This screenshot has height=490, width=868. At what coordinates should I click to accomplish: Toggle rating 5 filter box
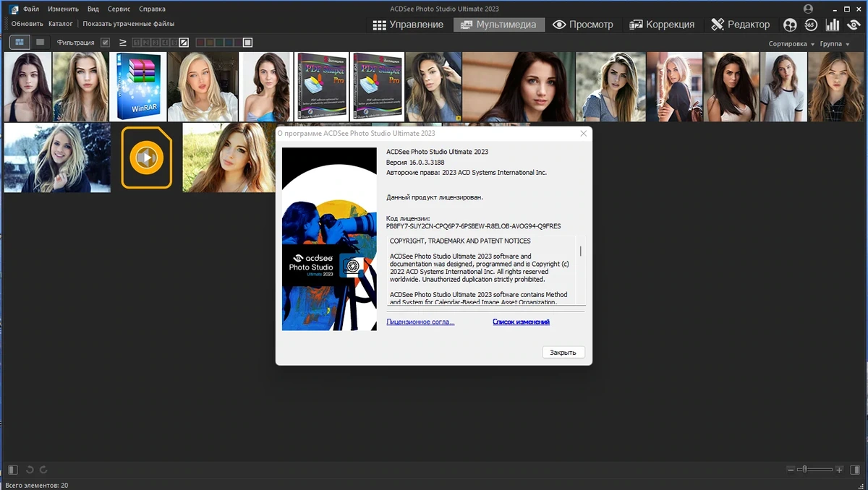174,43
